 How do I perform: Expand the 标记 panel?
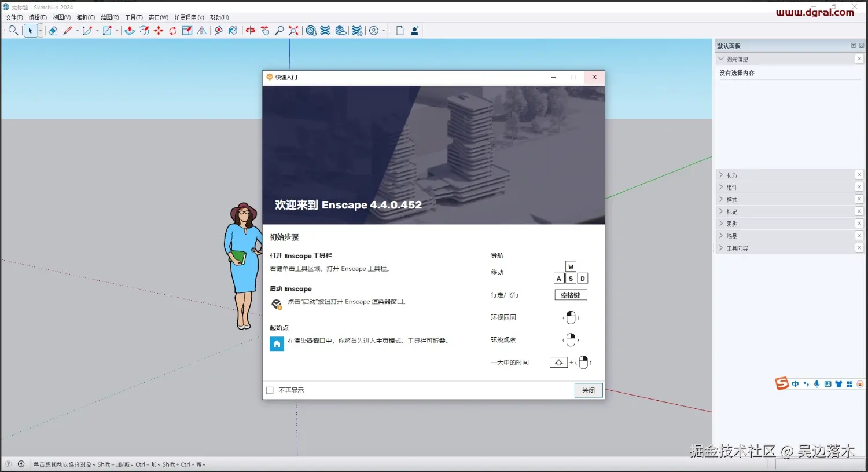[x=721, y=211]
